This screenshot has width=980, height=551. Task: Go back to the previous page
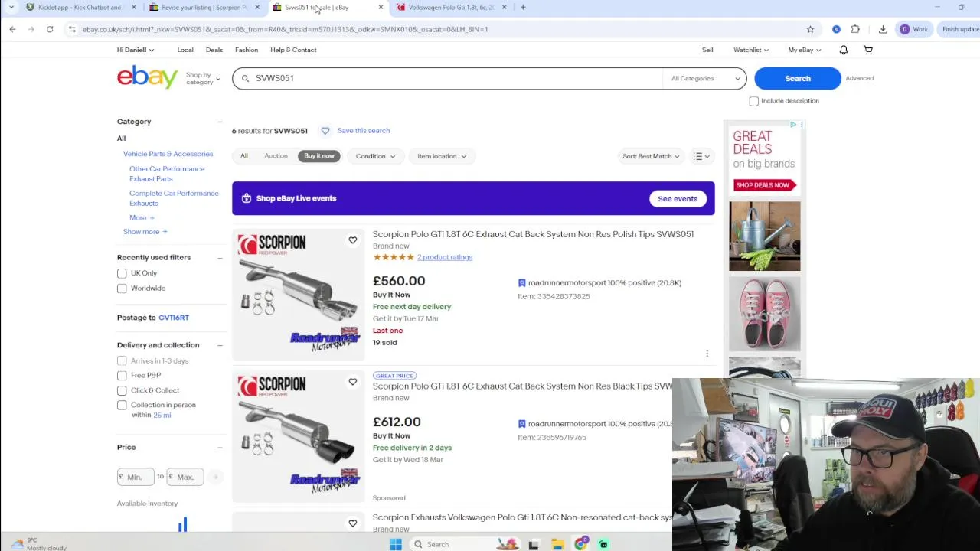coord(12,29)
